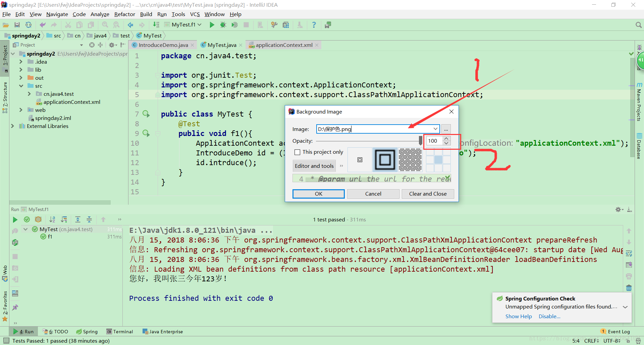
Task: Click the browse '...' button next to Image field
Action: coord(446,129)
